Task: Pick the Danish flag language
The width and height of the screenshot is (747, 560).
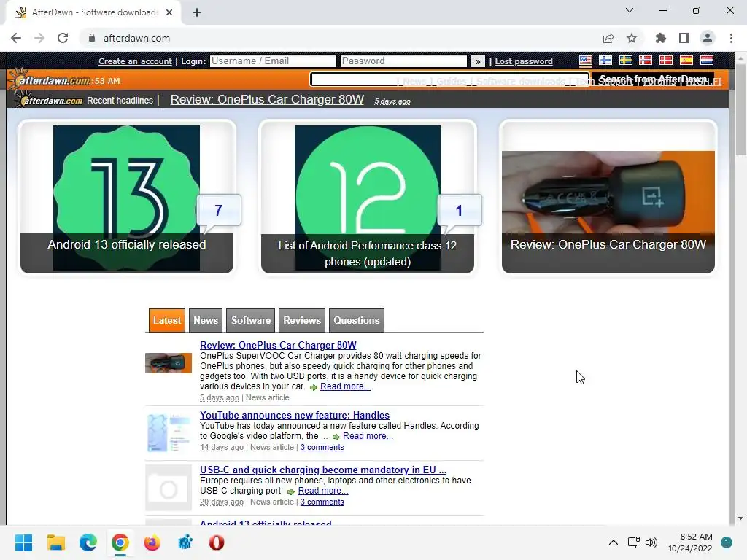Action: (665, 61)
